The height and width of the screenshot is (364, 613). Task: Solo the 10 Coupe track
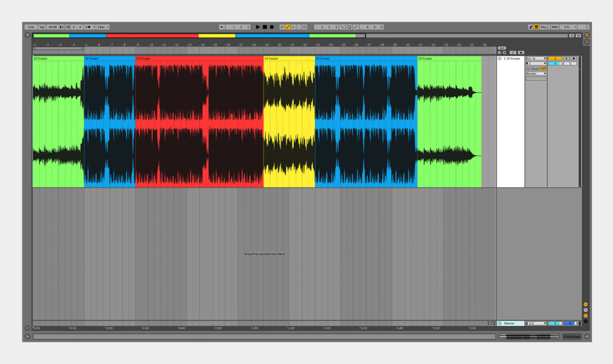coord(567,59)
